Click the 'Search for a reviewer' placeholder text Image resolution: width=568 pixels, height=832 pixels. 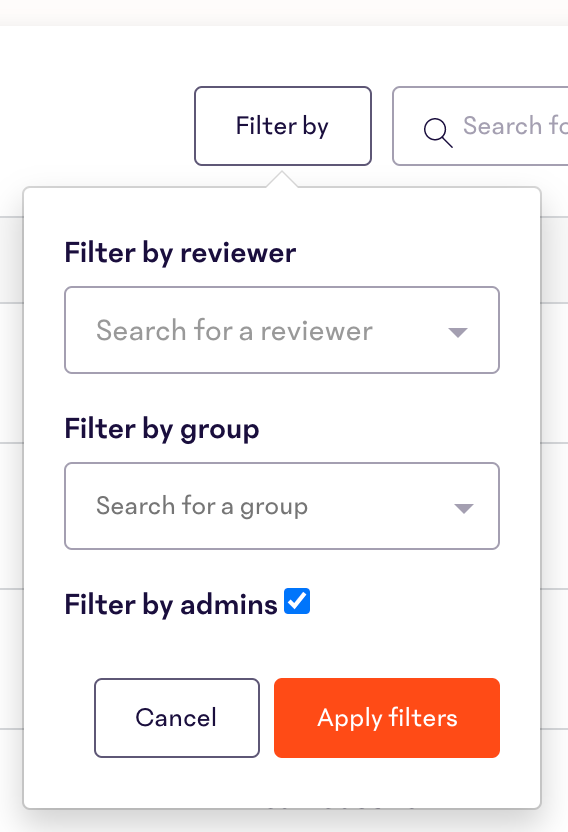click(234, 331)
